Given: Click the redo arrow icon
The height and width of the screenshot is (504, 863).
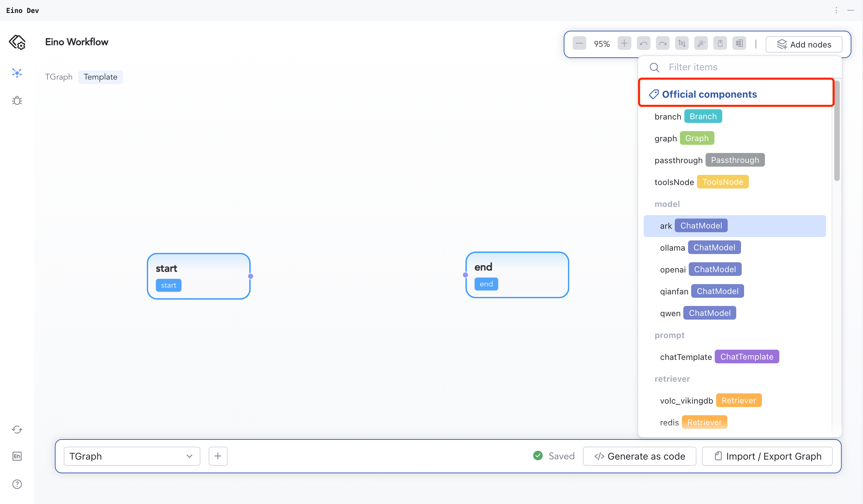Looking at the screenshot, I should (x=663, y=43).
